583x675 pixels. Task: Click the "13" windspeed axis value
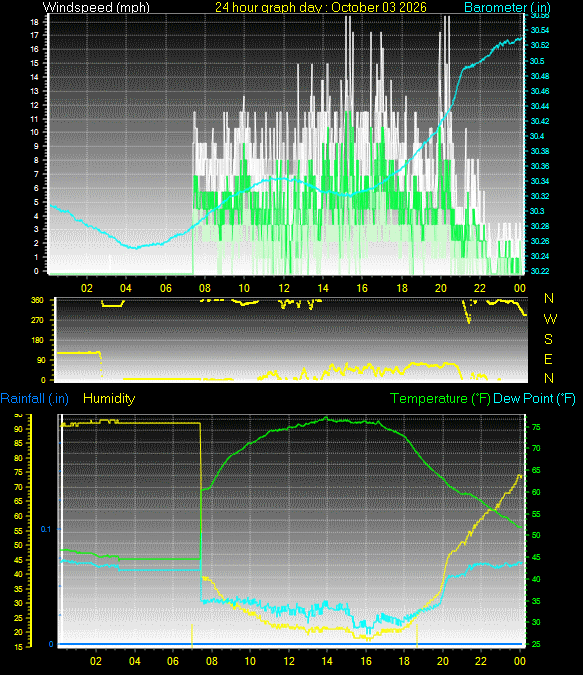[x=34, y=91]
